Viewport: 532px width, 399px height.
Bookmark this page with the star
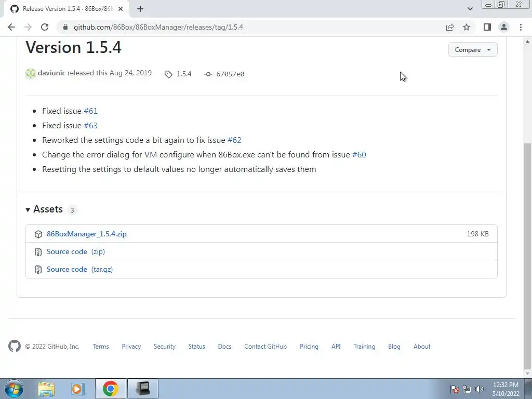[x=467, y=27]
